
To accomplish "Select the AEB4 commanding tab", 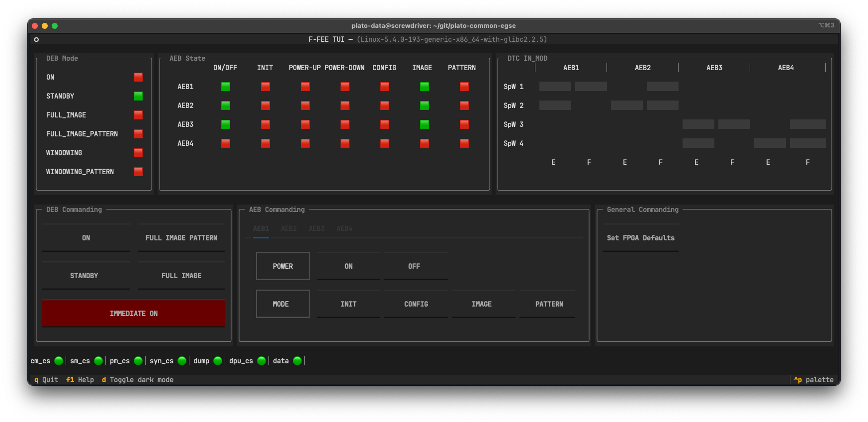I will [x=345, y=229].
